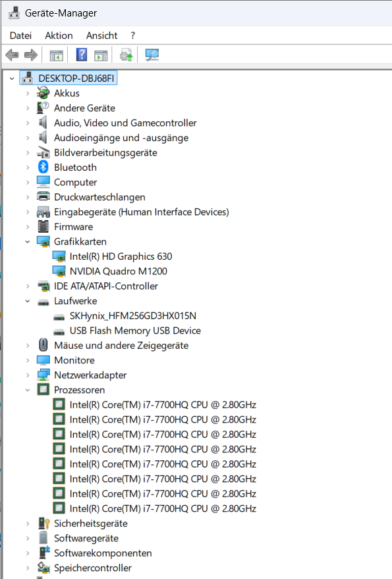
Task: Select the Speichercontroller label
Action: coord(92,568)
